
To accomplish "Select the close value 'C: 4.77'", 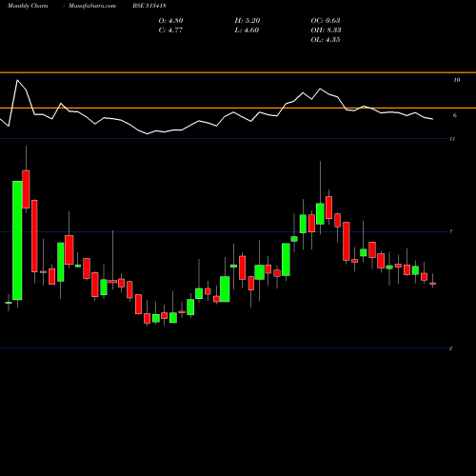I will coord(170,30).
